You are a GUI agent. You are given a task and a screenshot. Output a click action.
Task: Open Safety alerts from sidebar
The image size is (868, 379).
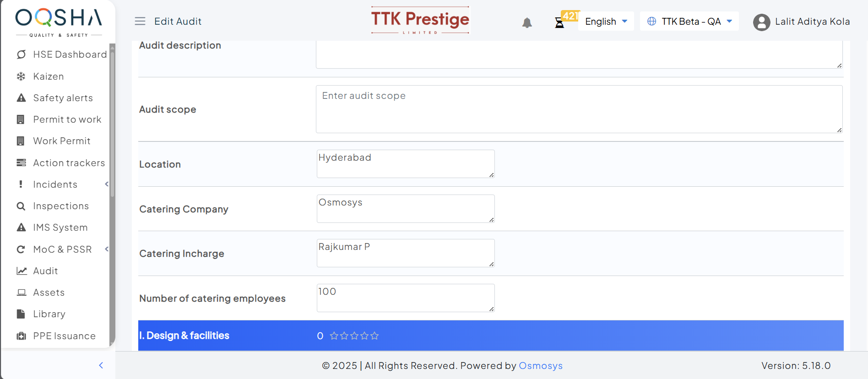click(x=63, y=98)
